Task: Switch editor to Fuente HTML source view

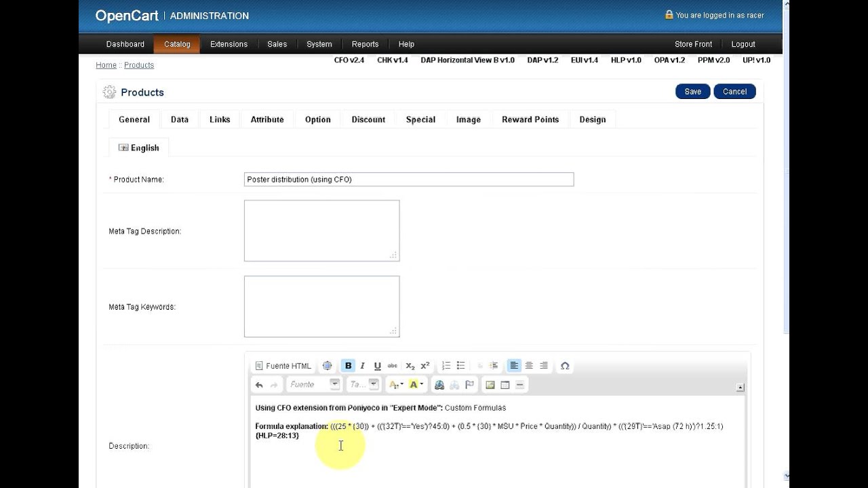Action: (x=283, y=366)
